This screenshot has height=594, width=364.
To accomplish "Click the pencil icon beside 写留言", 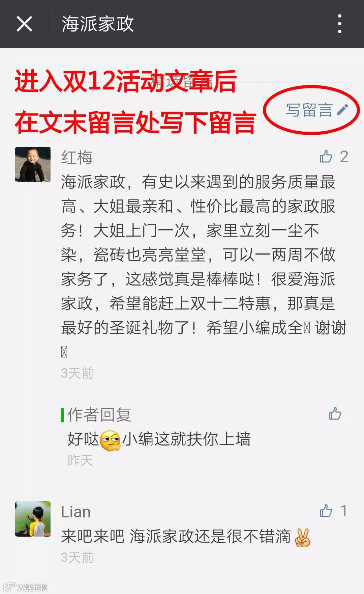I will 342,110.
